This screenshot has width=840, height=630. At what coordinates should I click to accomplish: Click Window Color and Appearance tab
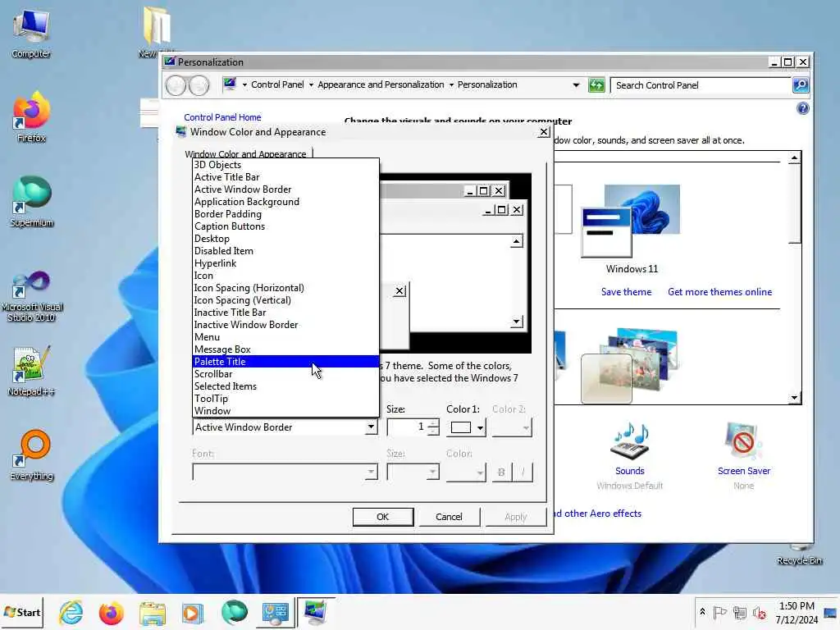(x=245, y=154)
